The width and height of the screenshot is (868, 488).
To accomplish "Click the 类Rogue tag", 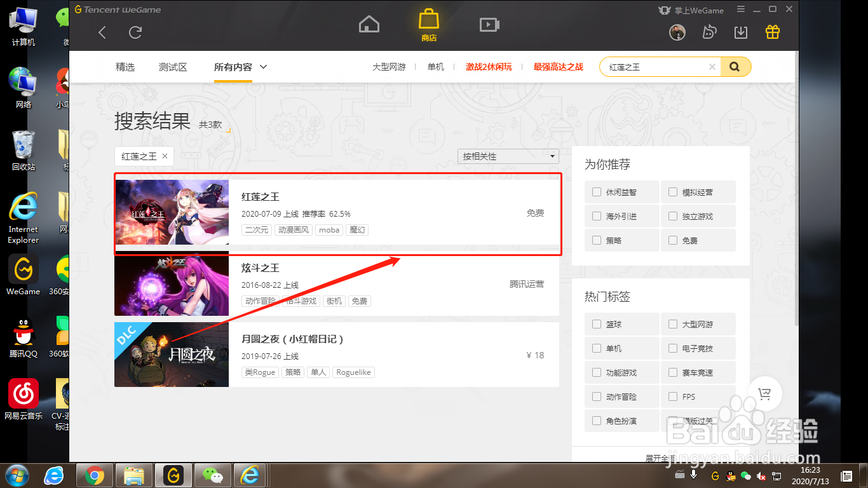I will coord(260,372).
